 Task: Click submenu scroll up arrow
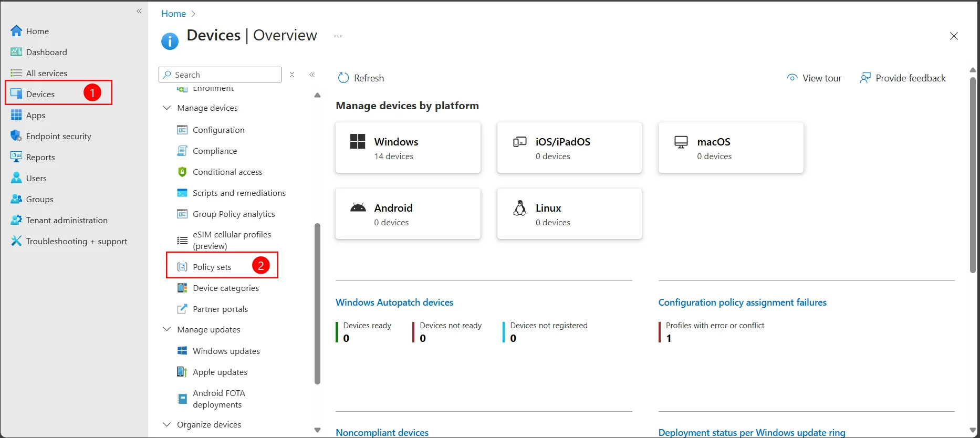coord(317,95)
